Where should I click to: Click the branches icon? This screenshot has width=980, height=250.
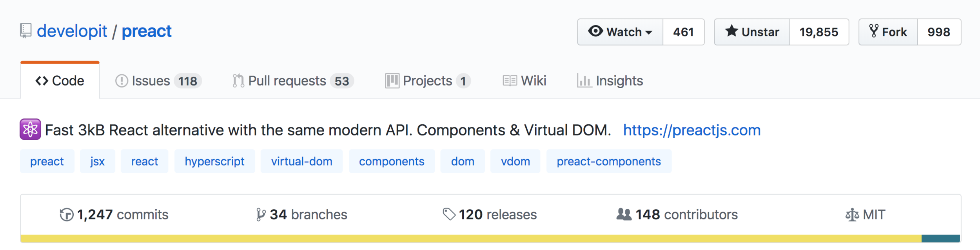[x=261, y=215]
